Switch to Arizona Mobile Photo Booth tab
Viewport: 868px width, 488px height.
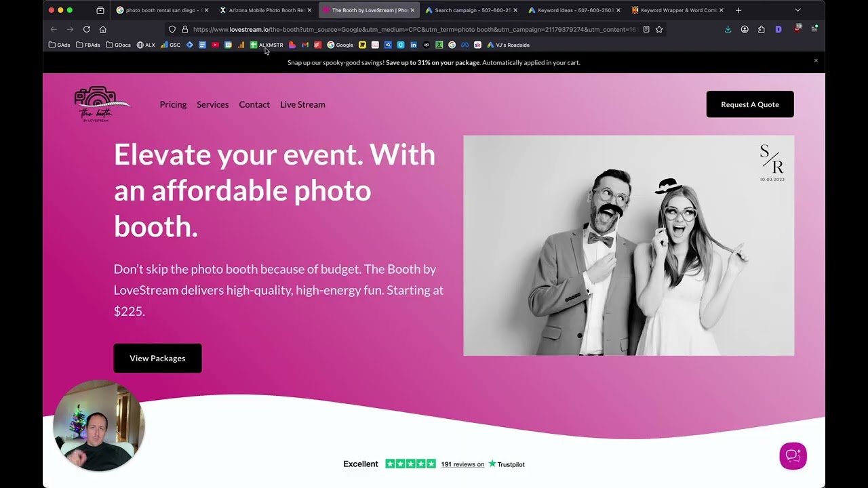tap(264, 10)
